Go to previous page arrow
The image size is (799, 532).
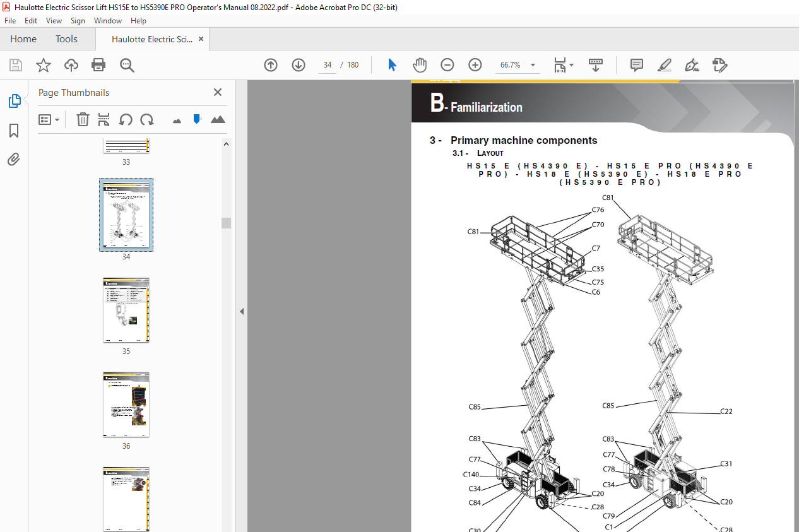[271, 65]
